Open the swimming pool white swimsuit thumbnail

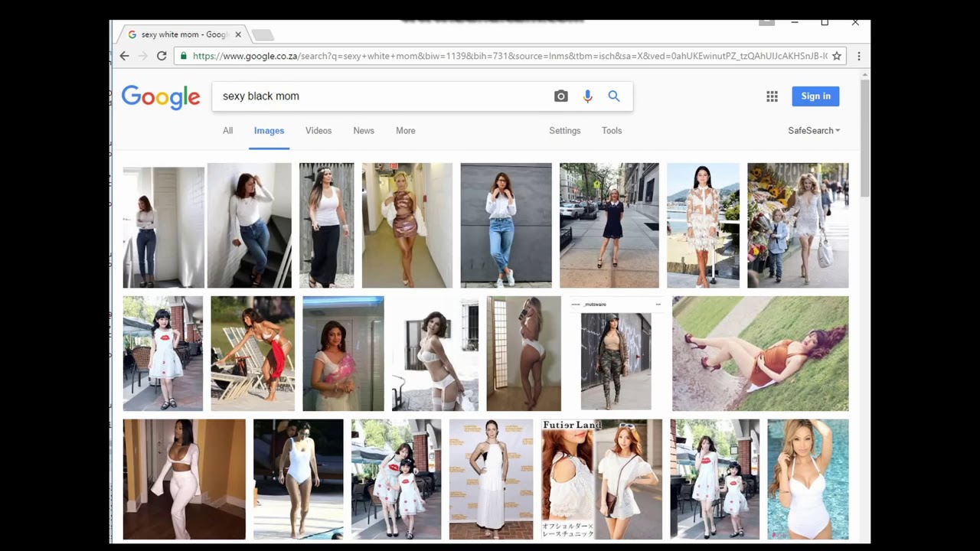pyautogui.click(x=808, y=479)
